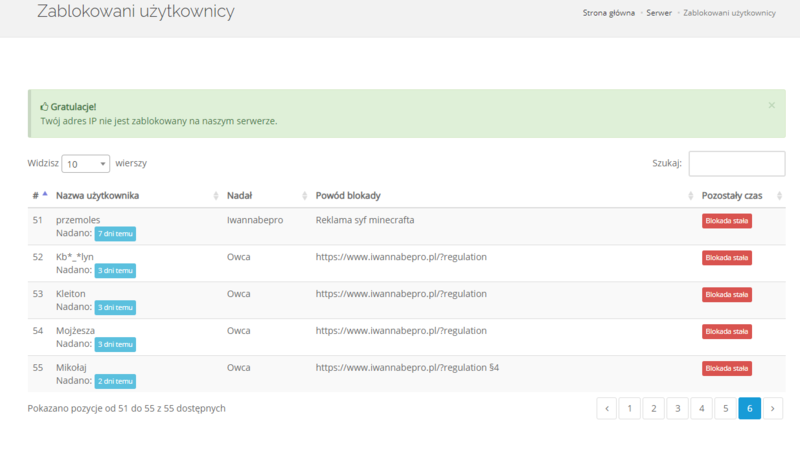Click Blokada stała badge for Mikołaj
This screenshot has width=800, height=453.
[x=726, y=368]
